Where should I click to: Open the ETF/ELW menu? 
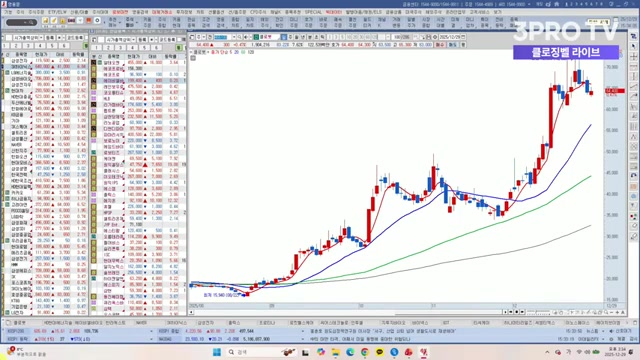57,12
